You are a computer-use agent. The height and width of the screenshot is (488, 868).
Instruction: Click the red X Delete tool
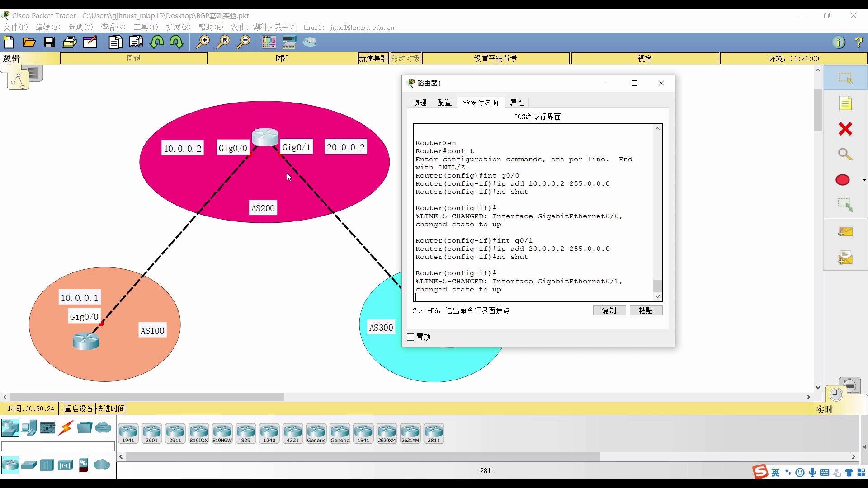tap(845, 129)
